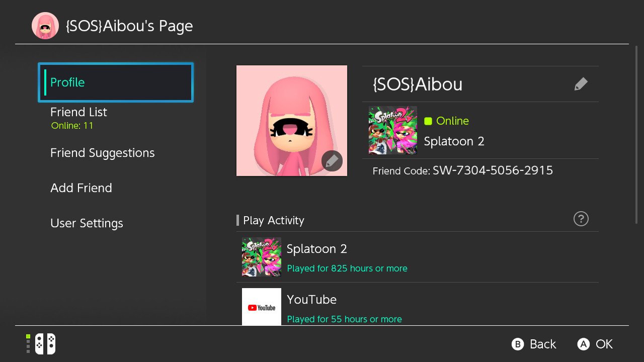The height and width of the screenshot is (362, 644).
Task: Click the Splatoon 2 title in Play Activity
Action: click(x=317, y=249)
